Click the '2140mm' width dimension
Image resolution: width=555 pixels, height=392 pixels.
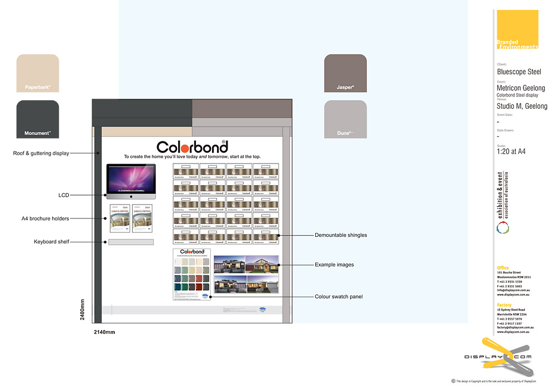(x=104, y=332)
